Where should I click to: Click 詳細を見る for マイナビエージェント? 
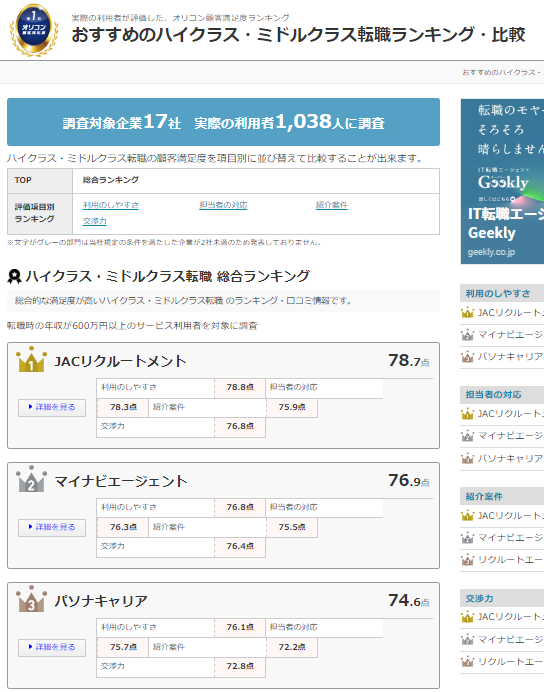(x=52, y=527)
